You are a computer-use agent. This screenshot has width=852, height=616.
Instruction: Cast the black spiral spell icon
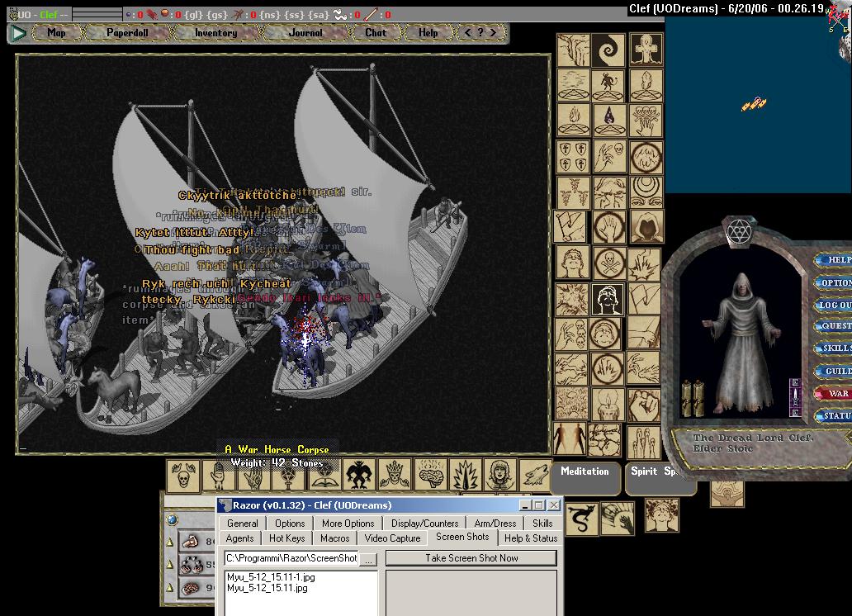(x=608, y=50)
